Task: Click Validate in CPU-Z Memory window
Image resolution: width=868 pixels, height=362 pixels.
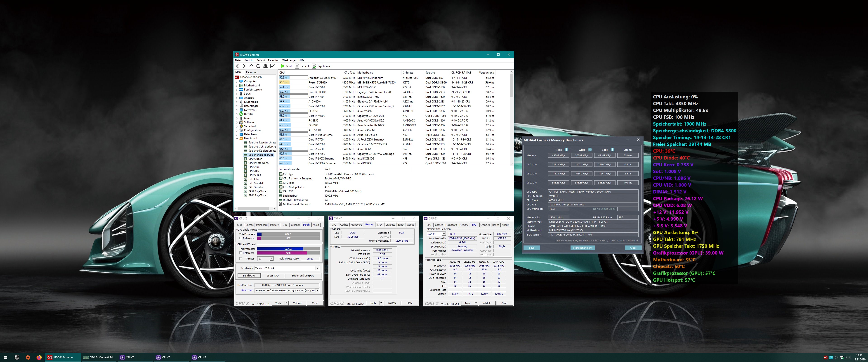Action: click(x=392, y=303)
